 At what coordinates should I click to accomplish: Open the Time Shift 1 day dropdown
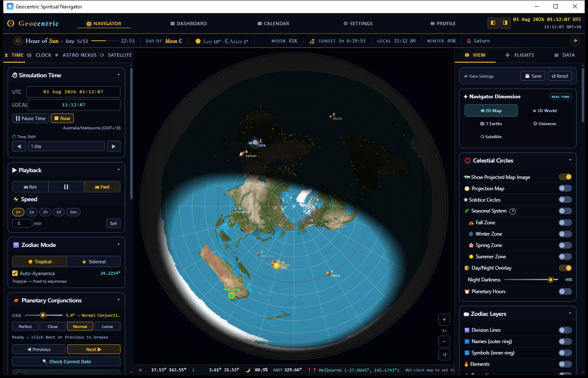pyautogui.click(x=66, y=146)
